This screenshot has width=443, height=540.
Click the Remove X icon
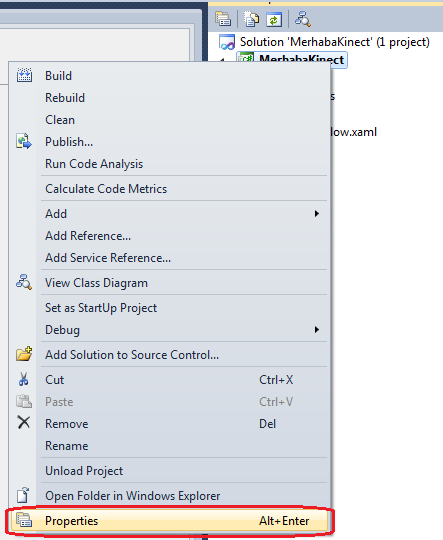24,422
